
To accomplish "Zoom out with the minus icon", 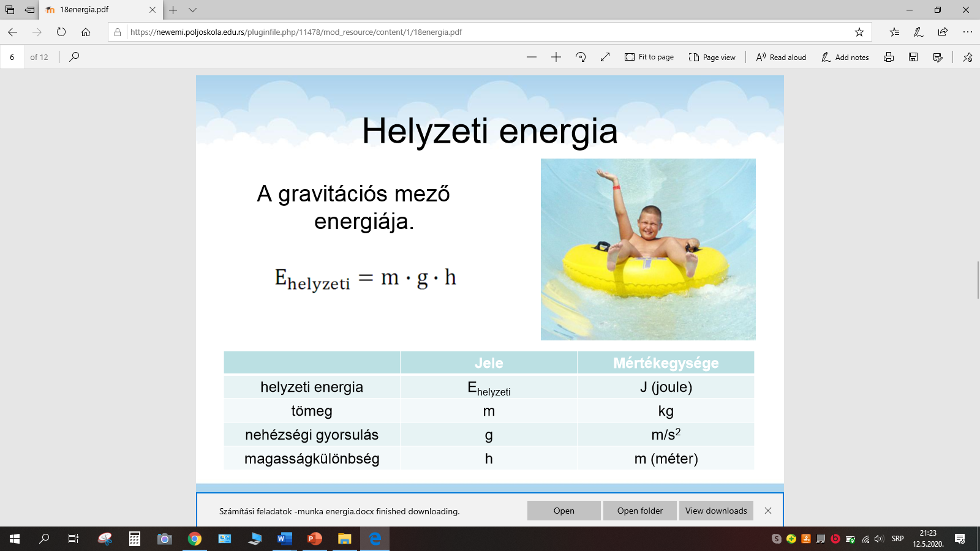I will pyautogui.click(x=532, y=57).
